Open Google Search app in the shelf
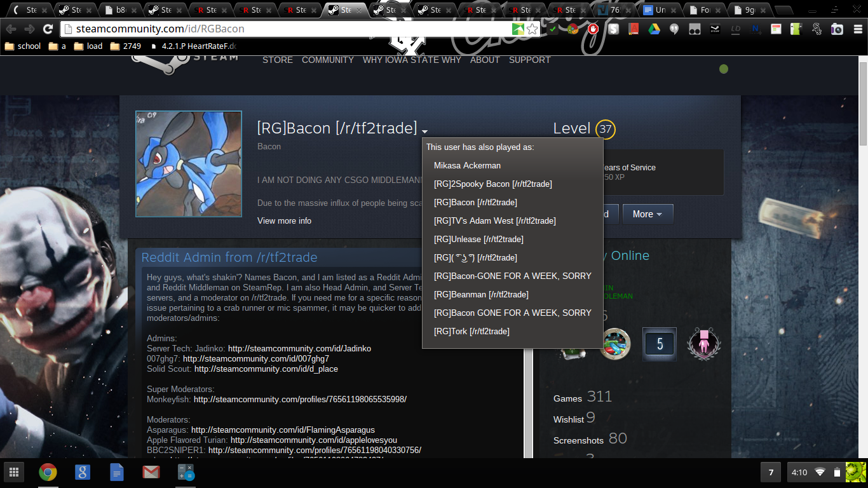868x488 pixels. tap(82, 472)
